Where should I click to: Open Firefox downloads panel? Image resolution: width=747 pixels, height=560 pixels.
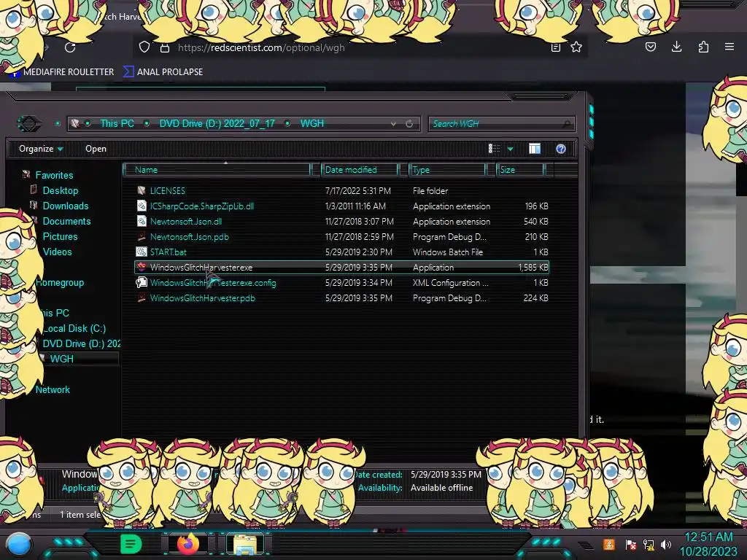676,47
